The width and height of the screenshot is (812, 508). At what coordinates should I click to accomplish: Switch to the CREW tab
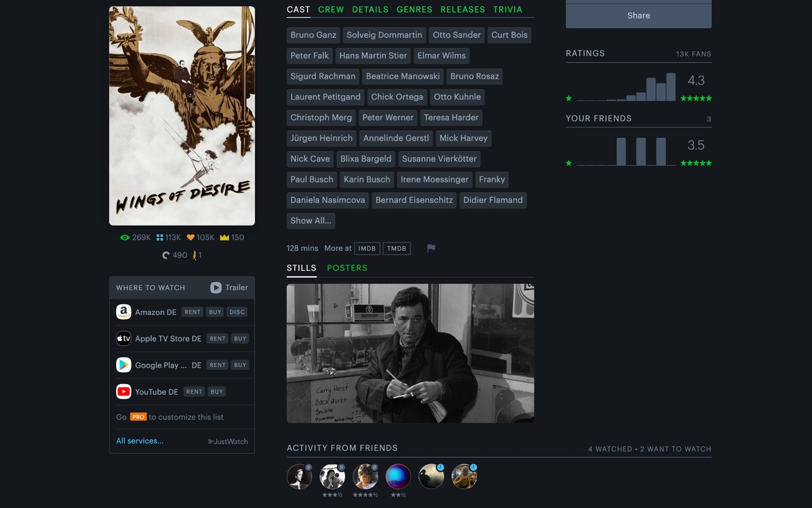(331, 10)
